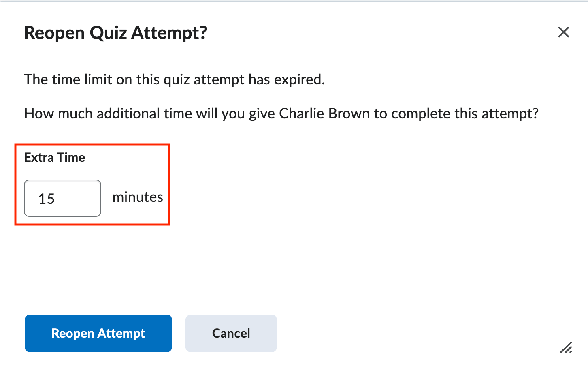Click the Reopen Quiz Attempt title
This screenshot has height=377, width=588.
click(x=115, y=32)
